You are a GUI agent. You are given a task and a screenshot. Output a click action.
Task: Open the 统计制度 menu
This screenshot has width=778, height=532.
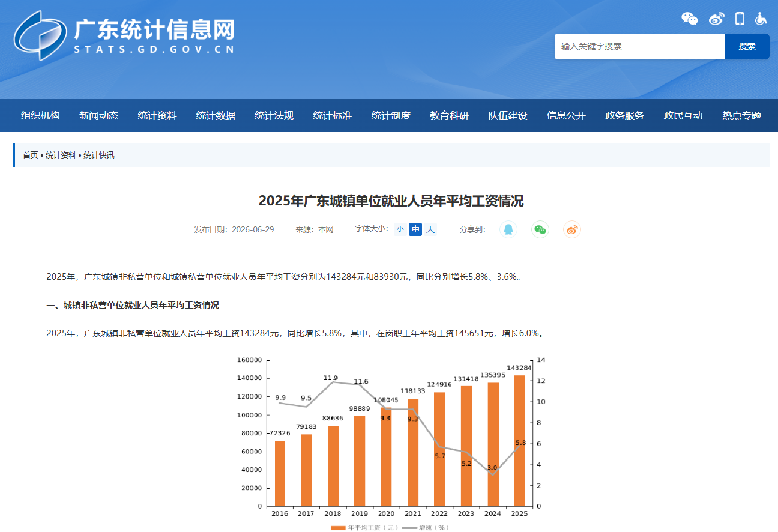391,116
